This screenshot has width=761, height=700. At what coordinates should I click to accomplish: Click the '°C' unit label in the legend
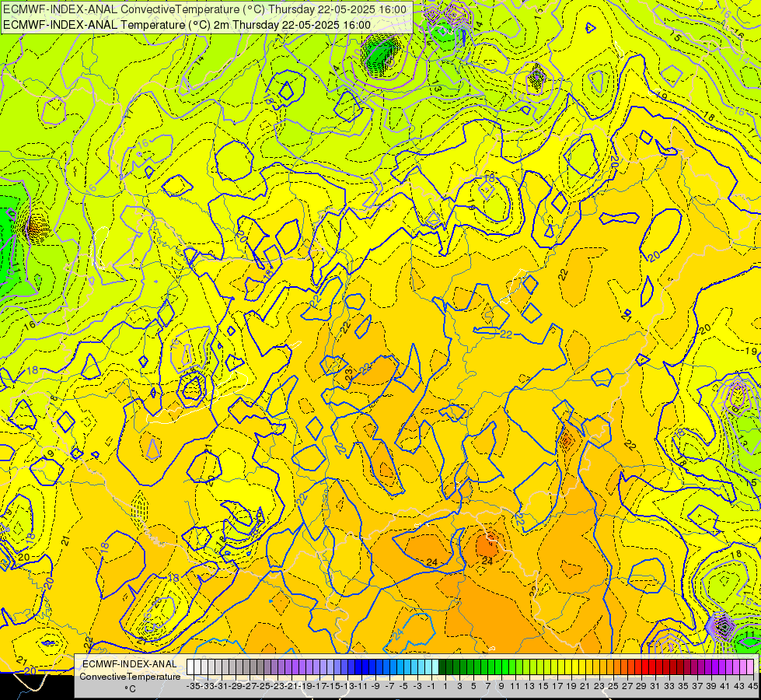tap(130, 689)
